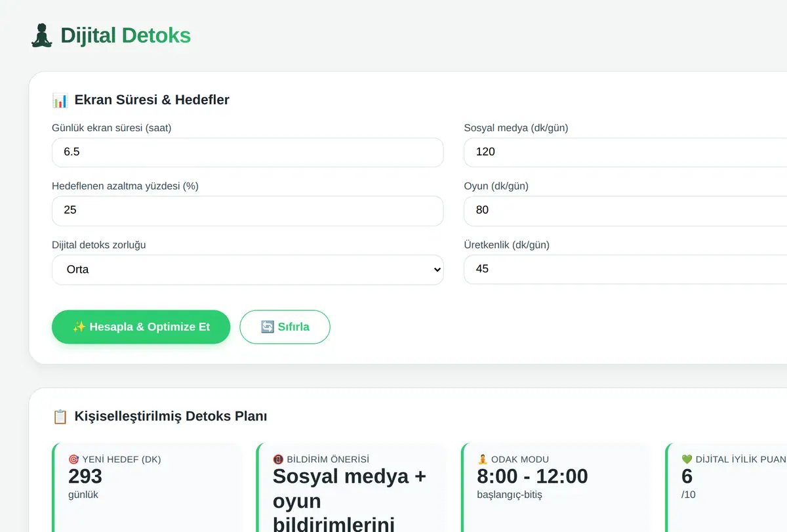
Task: Click the Hesapla & Optimize Et button
Action: (x=141, y=327)
